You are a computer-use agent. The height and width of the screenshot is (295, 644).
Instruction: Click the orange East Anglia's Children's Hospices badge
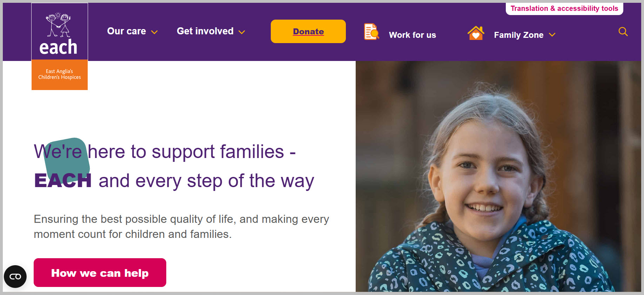60,75
